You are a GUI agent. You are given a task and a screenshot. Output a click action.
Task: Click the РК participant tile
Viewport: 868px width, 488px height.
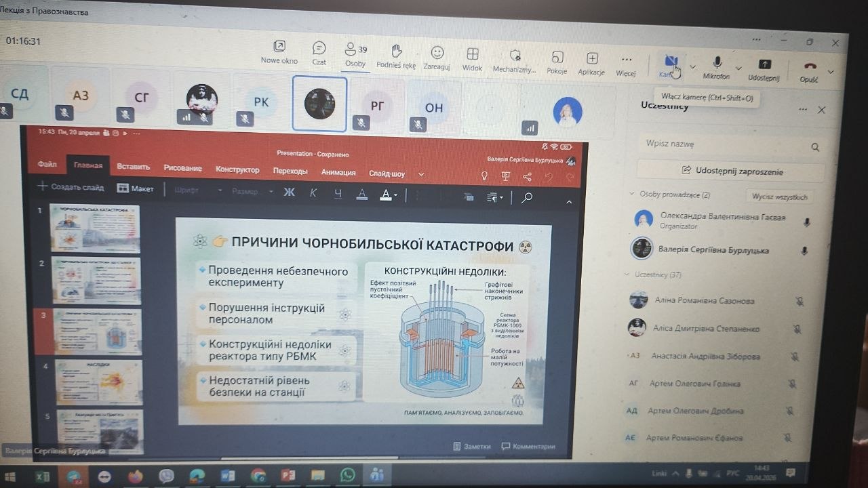point(261,102)
